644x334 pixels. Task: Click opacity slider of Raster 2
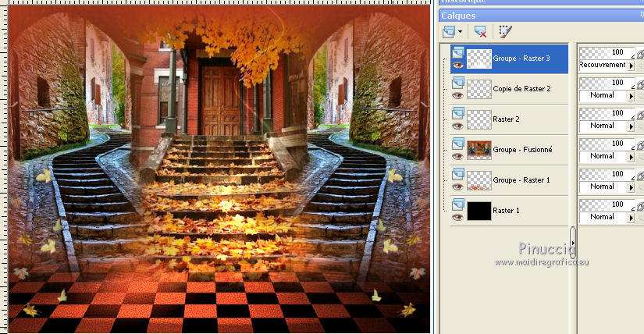pos(607,113)
